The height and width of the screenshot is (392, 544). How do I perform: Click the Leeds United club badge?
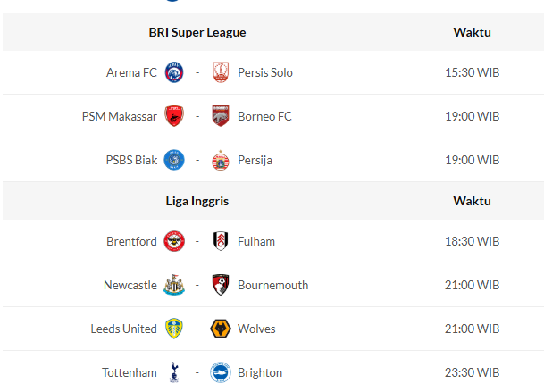click(174, 329)
